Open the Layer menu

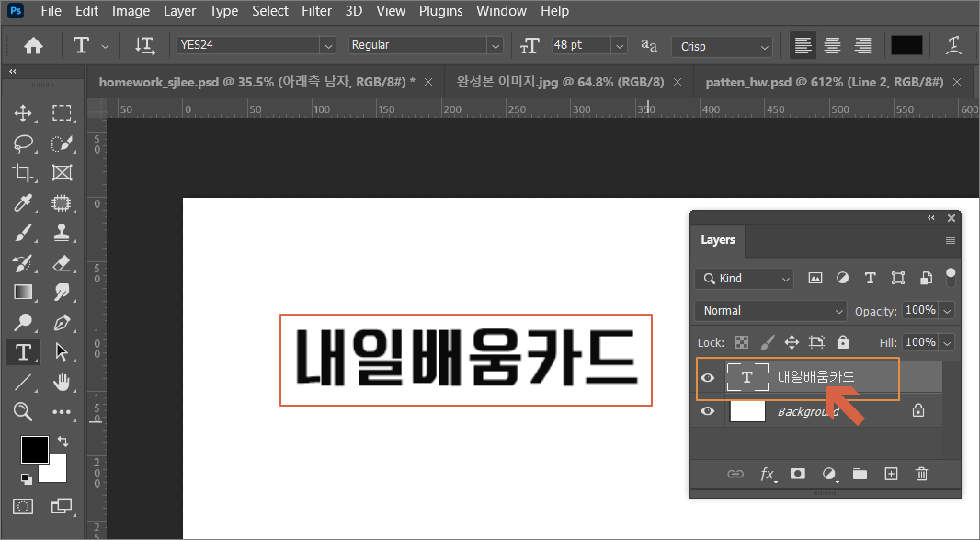pos(179,11)
